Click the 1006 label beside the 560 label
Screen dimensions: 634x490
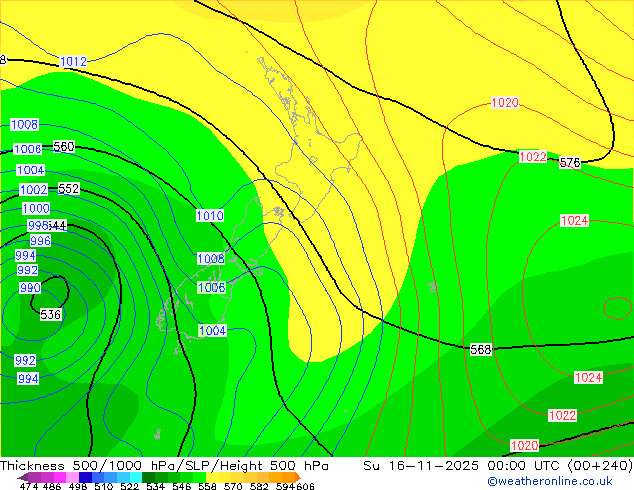click(27, 149)
